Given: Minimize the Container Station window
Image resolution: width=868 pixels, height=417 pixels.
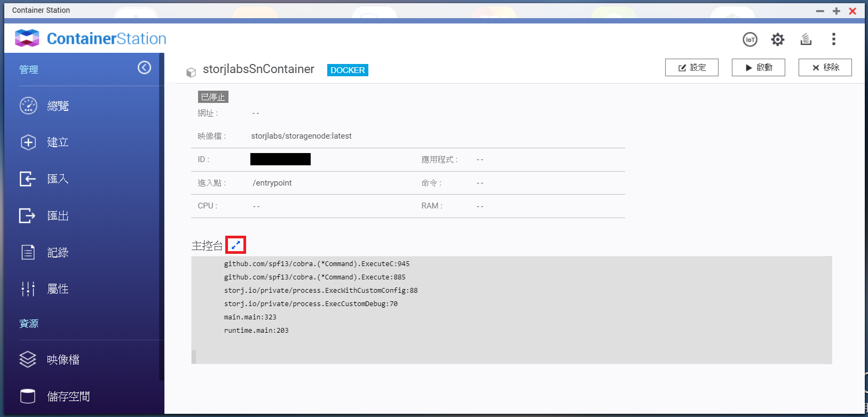Looking at the screenshot, I should click(x=820, y=11).
